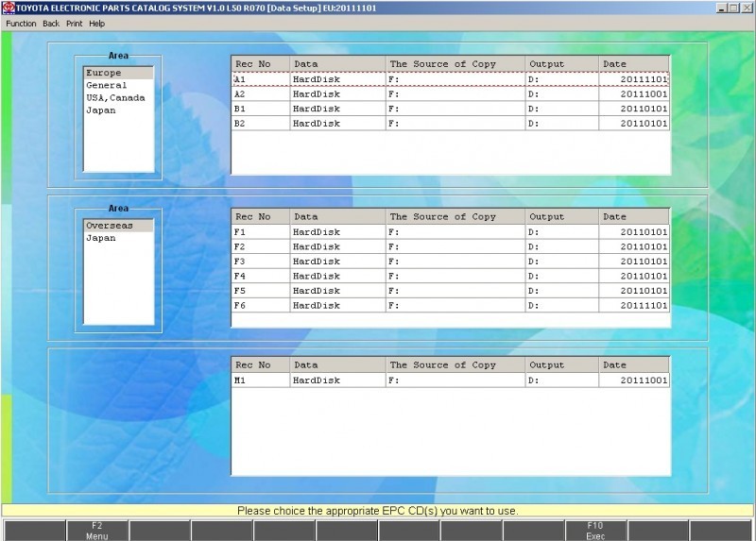Image resolution: width=756 pixels, height=541 pixels.
Task: Click Rec No header in top table
Action: (x=261, y=64)
